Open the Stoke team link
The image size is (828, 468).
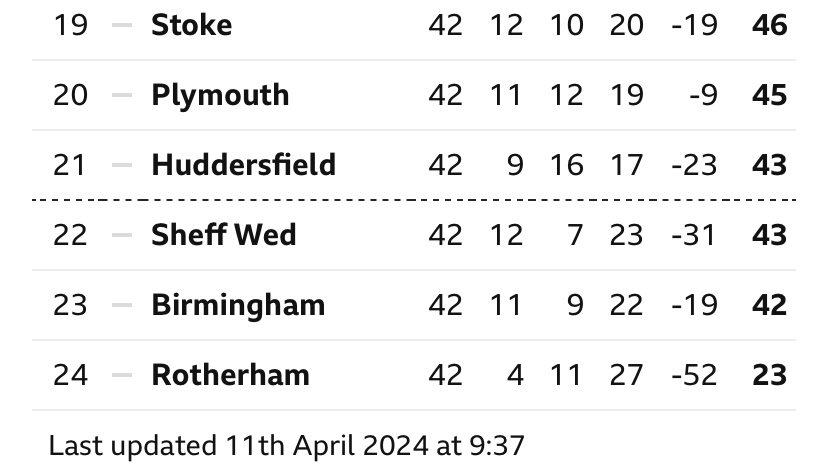(191, 25)
